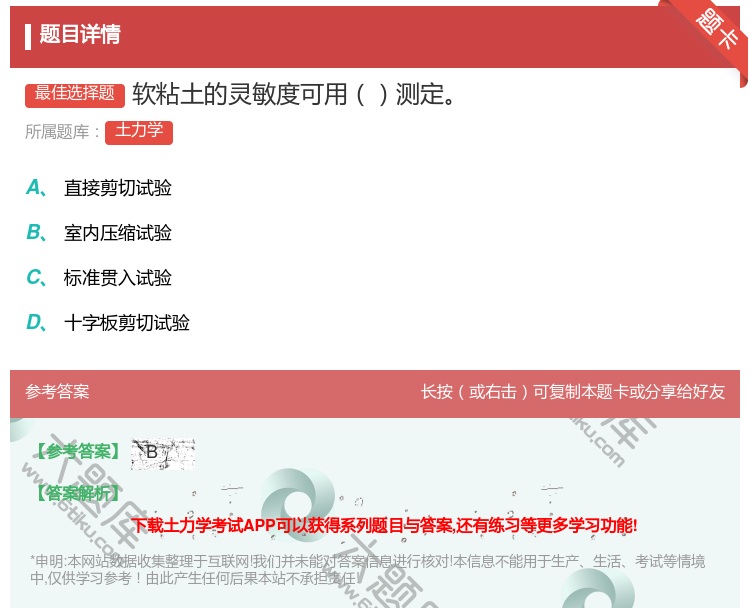Screen dimensions: 750x608
Task: Click the 题目详情 header title
Action: pyautogui.click(x=80, y=34)
